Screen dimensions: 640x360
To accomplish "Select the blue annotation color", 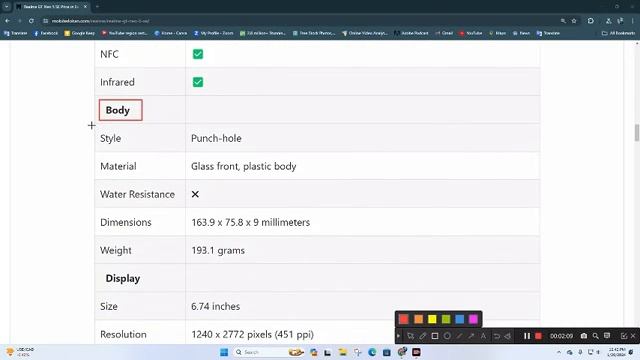I will point(460,319).
